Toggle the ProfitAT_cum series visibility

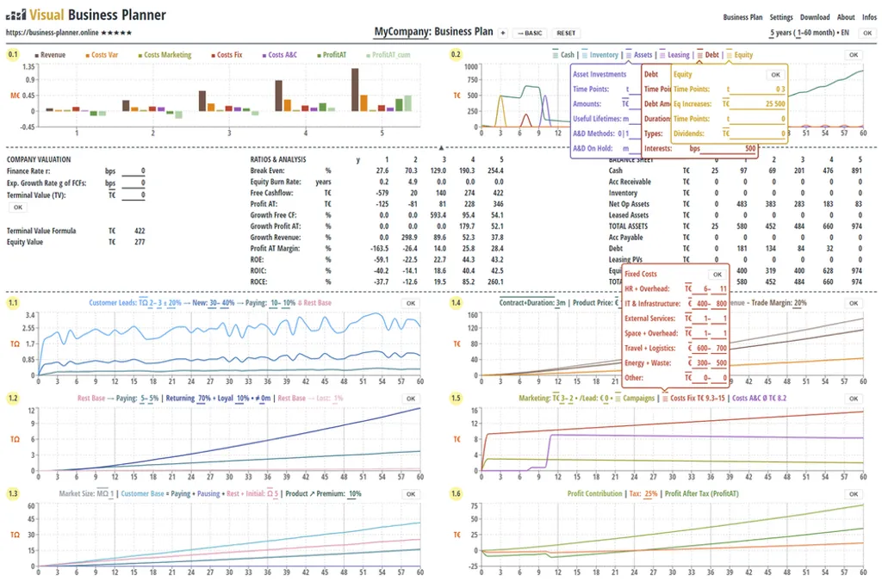pyautogui.click(x=368, y=53)
